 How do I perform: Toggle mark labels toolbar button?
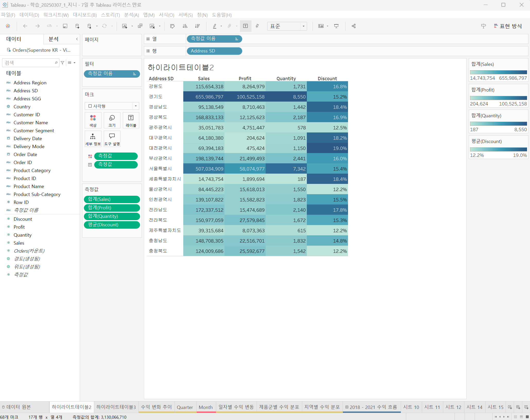click(245, 26)
